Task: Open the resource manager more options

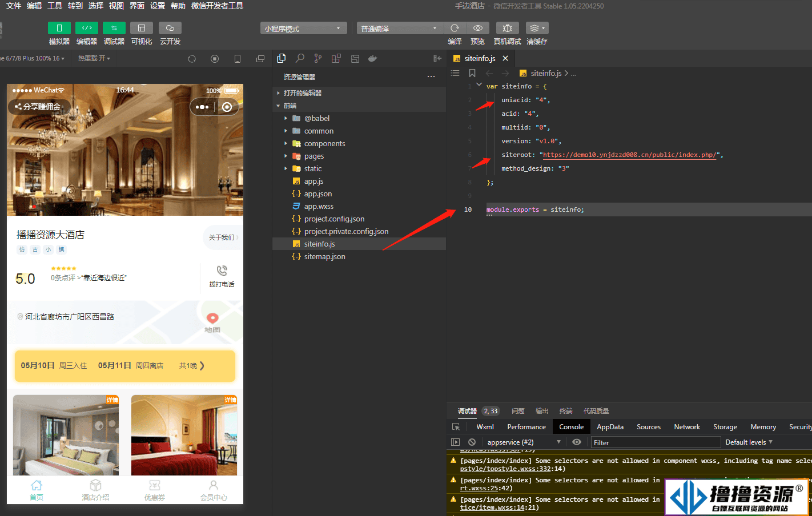Action: coord(431,76)
